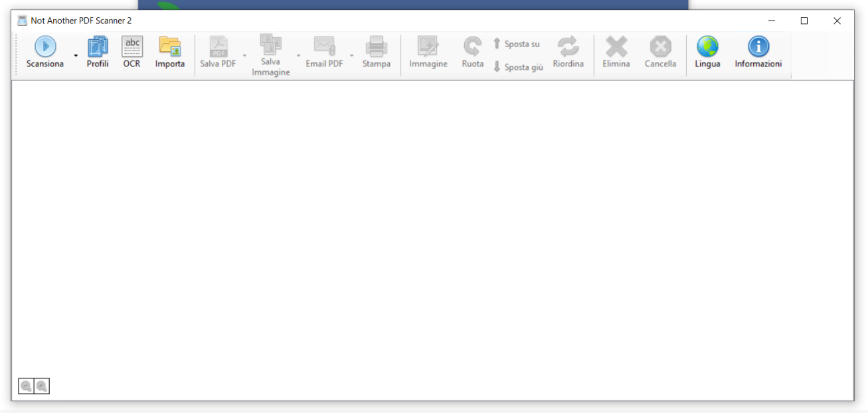Click the Sposta su button

tap(516, 44)
